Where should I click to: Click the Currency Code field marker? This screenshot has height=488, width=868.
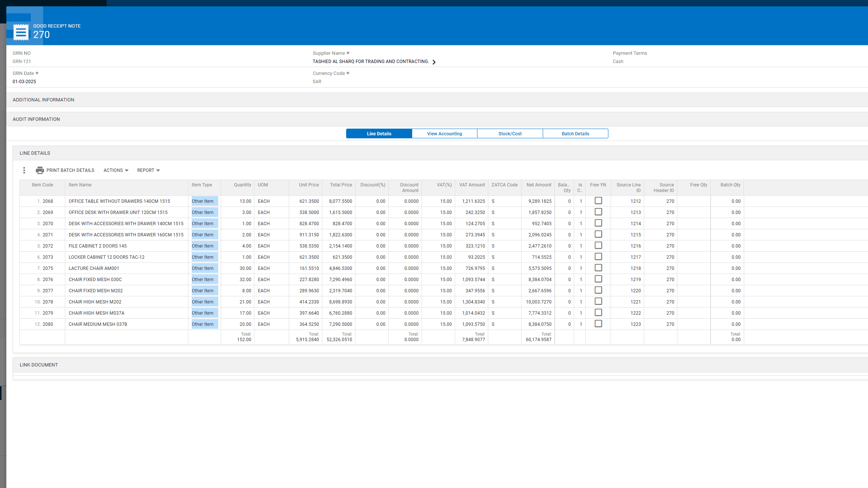coord(348,73)
